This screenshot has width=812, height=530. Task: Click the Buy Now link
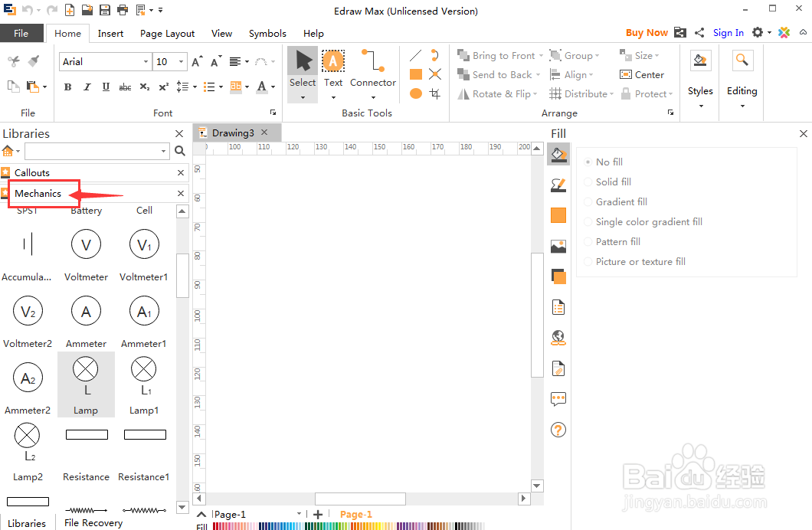coord(647,33)
